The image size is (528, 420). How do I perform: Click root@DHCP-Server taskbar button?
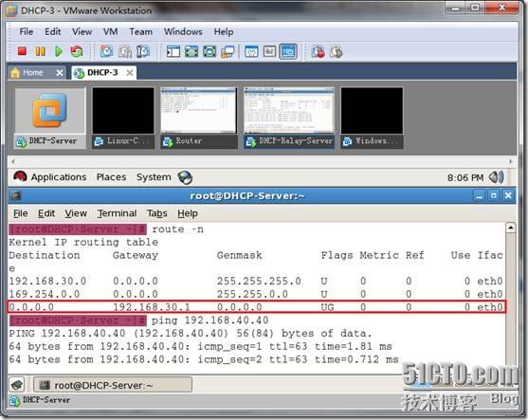113,385
